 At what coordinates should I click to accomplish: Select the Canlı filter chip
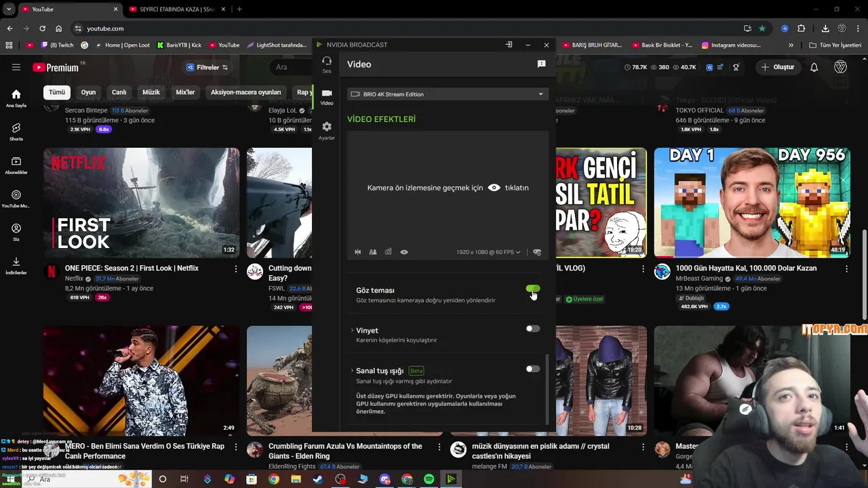(119, 92)
